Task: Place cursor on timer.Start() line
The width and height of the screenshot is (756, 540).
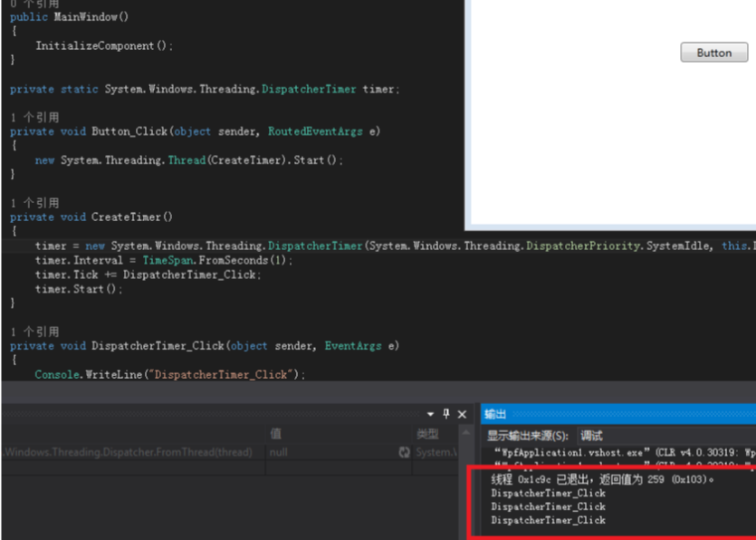Action: pos(79,289)
